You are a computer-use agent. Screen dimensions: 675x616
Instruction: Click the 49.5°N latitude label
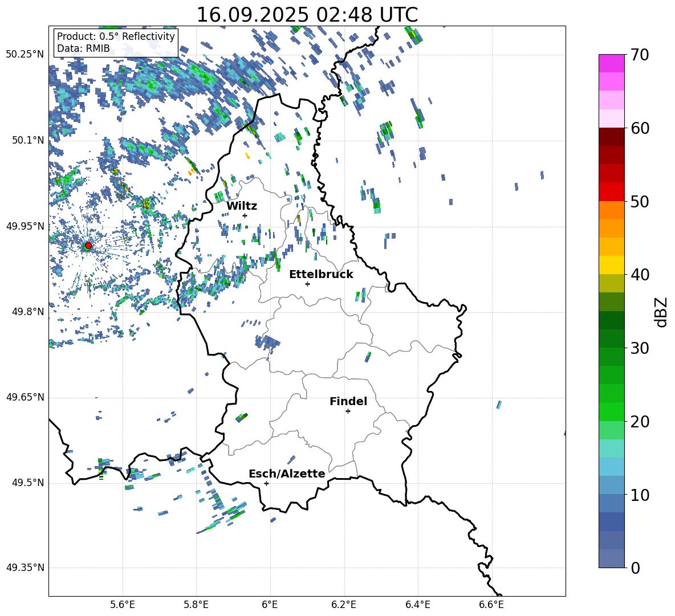[x=28, y=483]
